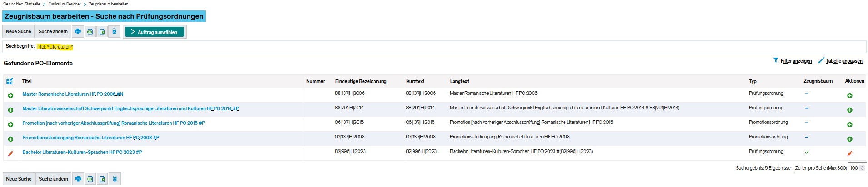This screenshot has height=187, width=868.
Task: Sort table by Titel column header
Action: coord(27,81)
